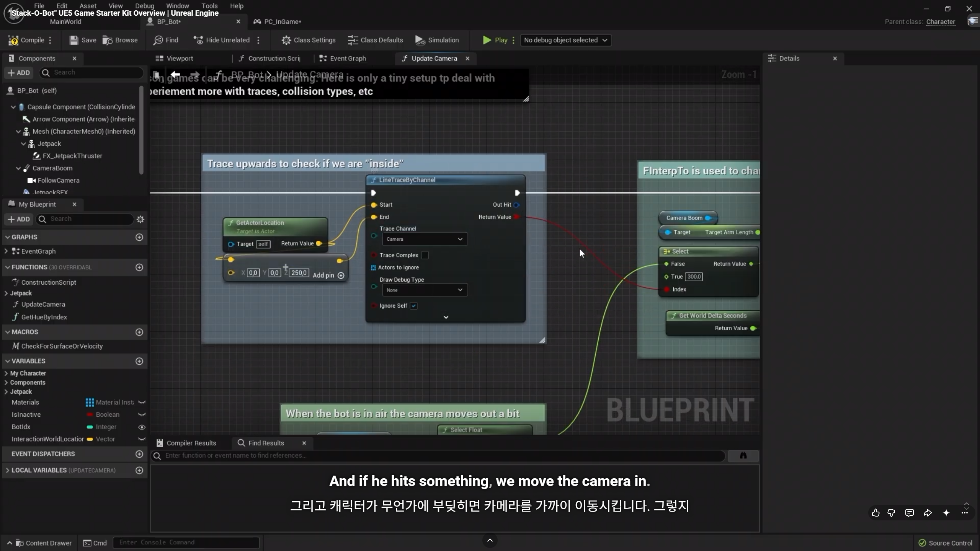Open Find in blueprint toolbar

coord(166,40)
